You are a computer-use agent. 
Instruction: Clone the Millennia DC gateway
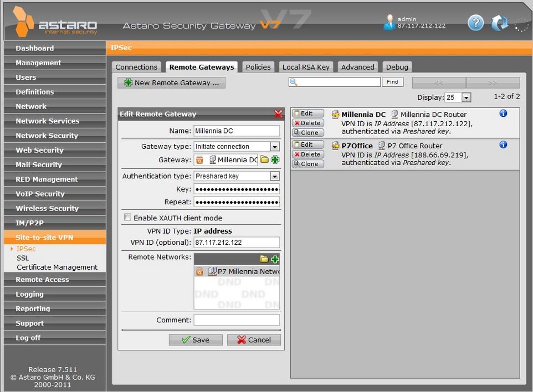(x=308, y=132)
